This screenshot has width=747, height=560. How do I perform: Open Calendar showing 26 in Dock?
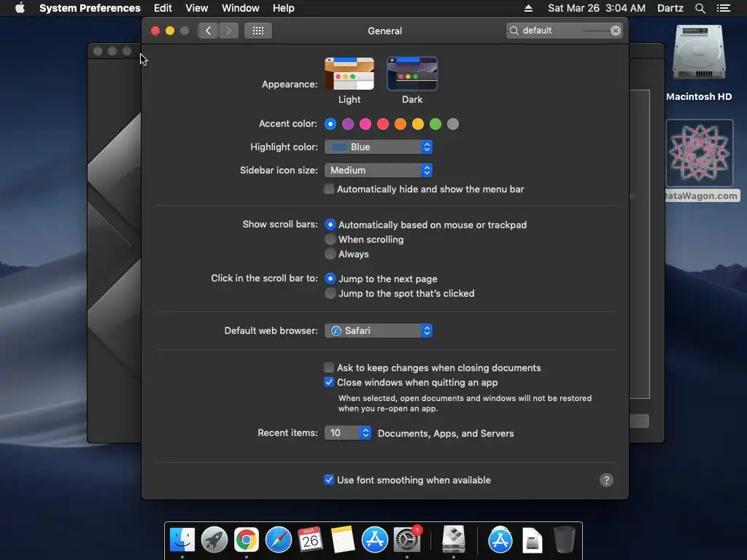tap(310, 540)
